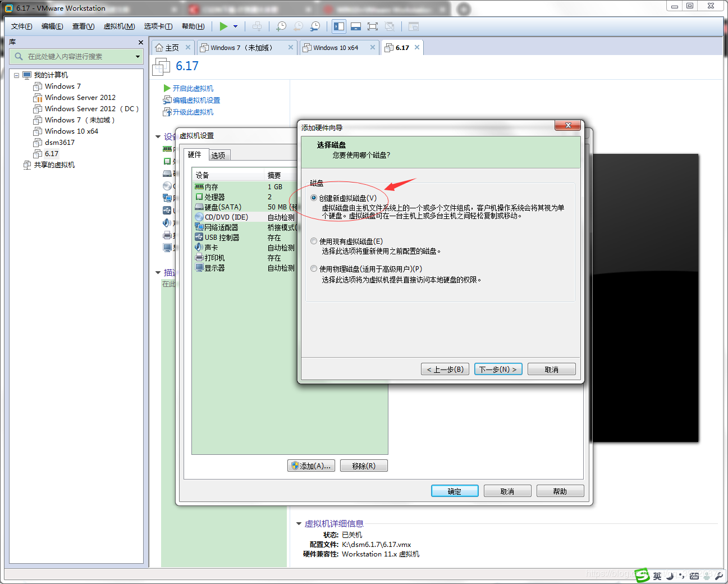Open the 选项卡(T) menu
Screen dimensions: 728x584
point(158,26)
